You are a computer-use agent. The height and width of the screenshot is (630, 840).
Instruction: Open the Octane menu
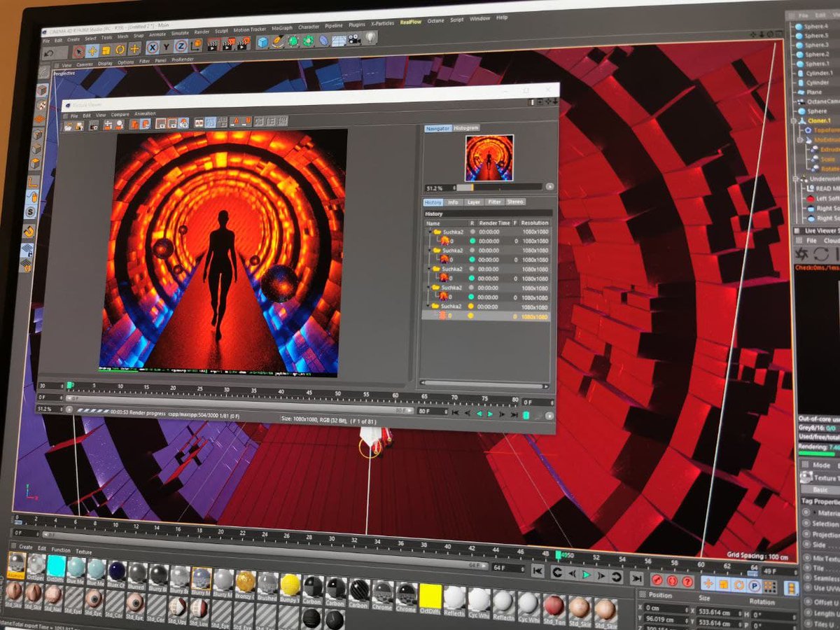(x=436, y=20)
